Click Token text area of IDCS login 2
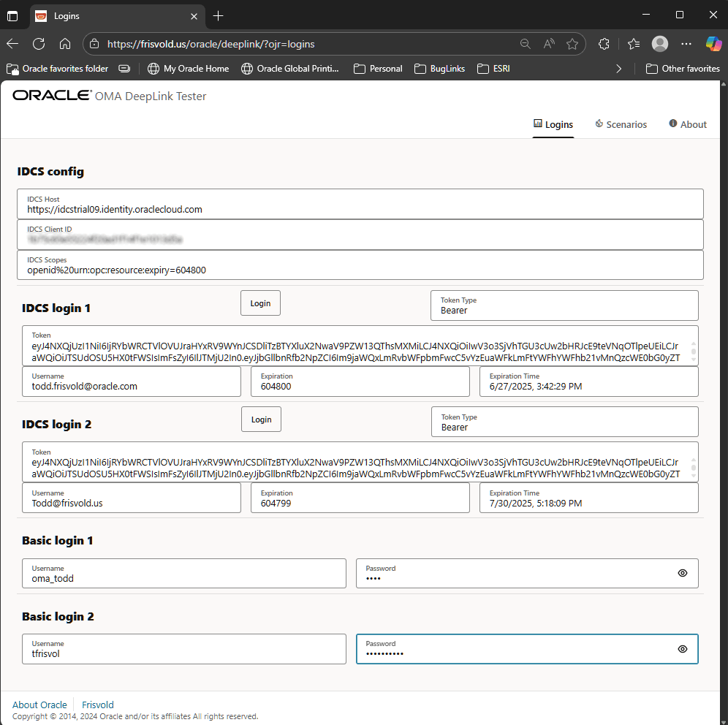 click(360, 463)
